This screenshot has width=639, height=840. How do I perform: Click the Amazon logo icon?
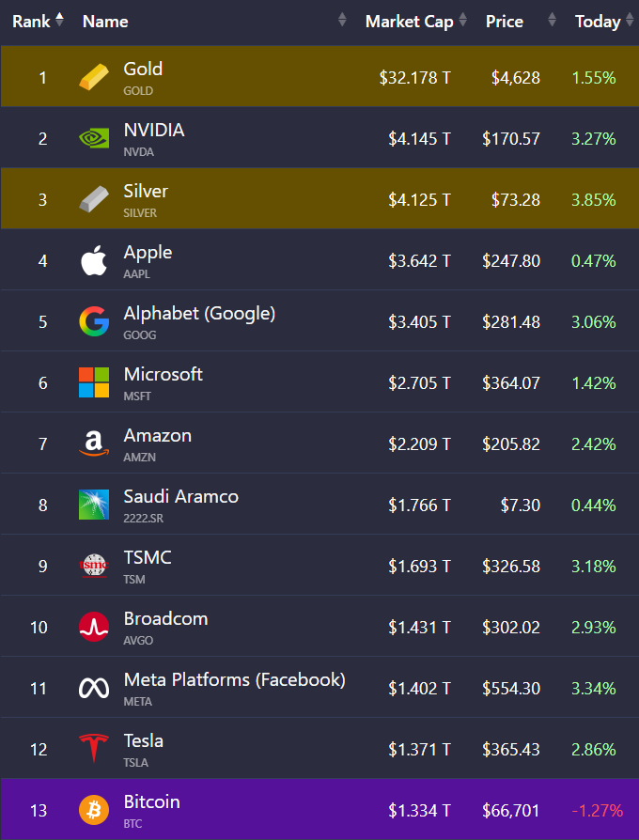point(94,443)
